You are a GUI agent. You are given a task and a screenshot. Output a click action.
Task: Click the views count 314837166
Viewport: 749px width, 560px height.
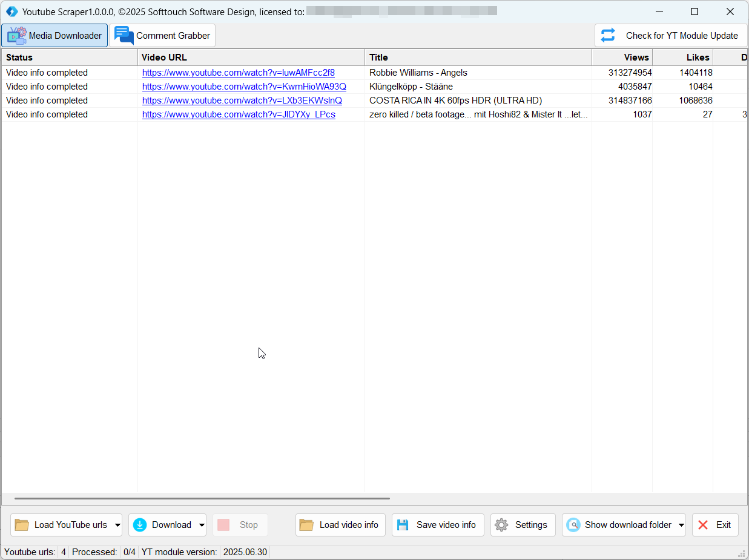point(630,100)
